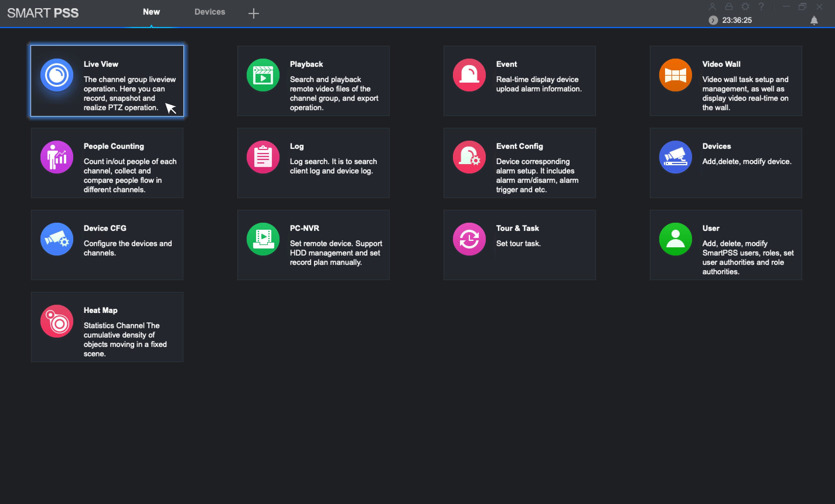Viewport: 835px width, 504px height.
Task: Click the Event alarm siren icon
Action: 469,75
